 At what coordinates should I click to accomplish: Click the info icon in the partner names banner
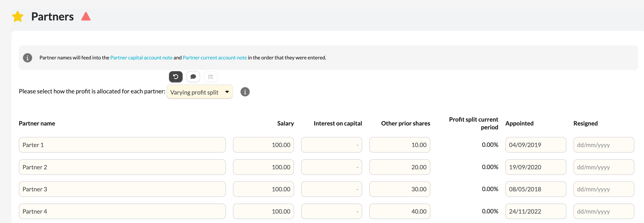point(28,58)
